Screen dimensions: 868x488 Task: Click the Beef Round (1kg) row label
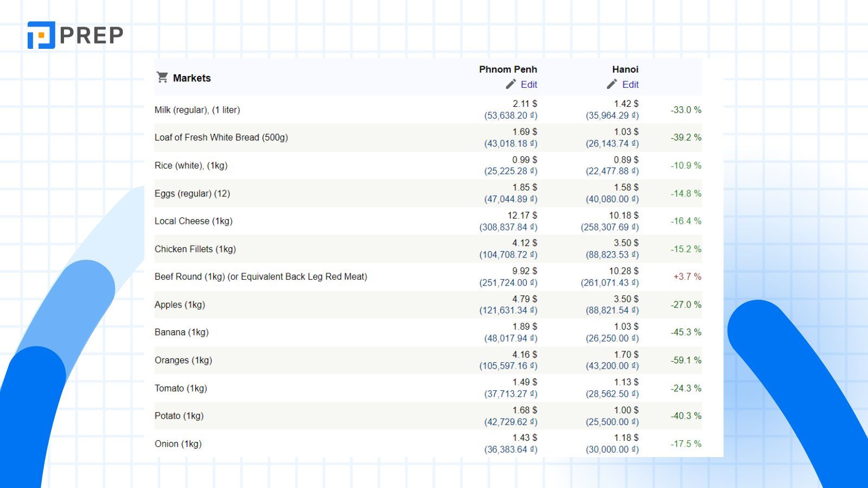tap(261, 277)
